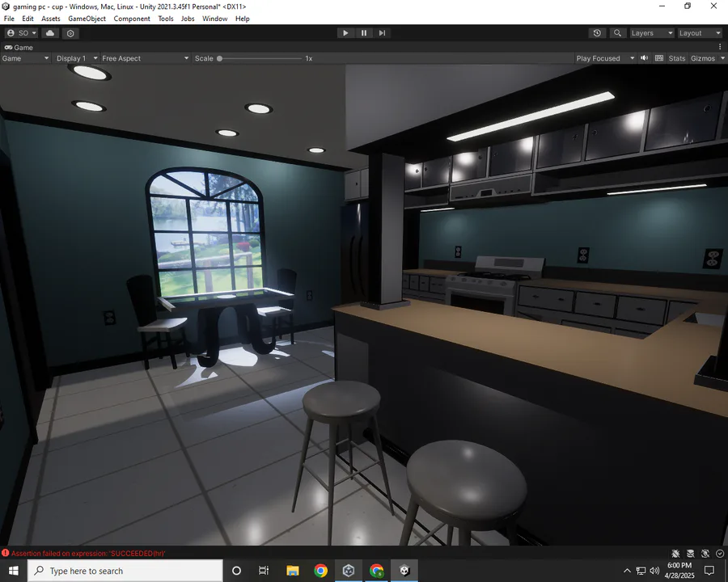Open the Free Aspect resolution dropdown

[146, 58]
